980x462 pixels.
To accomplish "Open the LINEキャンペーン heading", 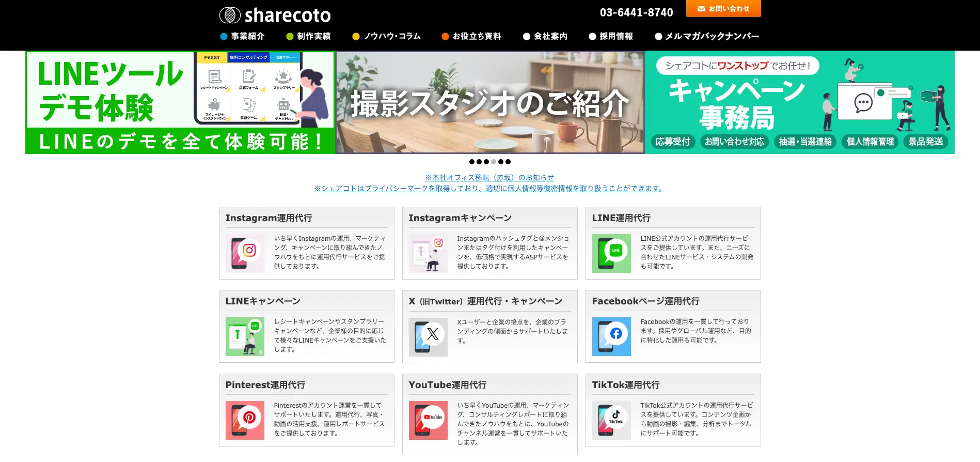I will pyautogui.click(x=263, y=301).
